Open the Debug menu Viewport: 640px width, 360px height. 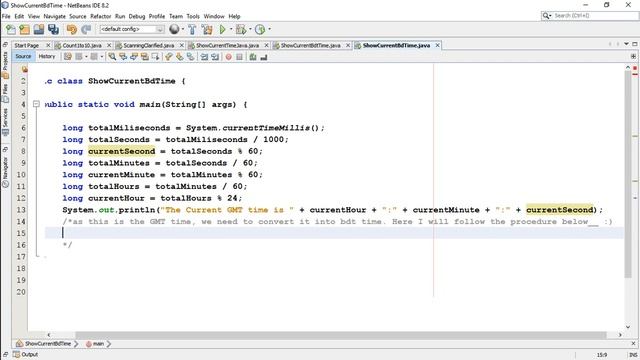point(137,16)
